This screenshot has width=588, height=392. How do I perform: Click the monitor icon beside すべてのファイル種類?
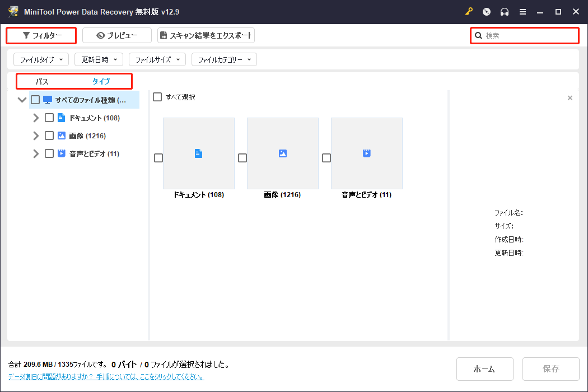pyautogui.click(x=47, y=100)
